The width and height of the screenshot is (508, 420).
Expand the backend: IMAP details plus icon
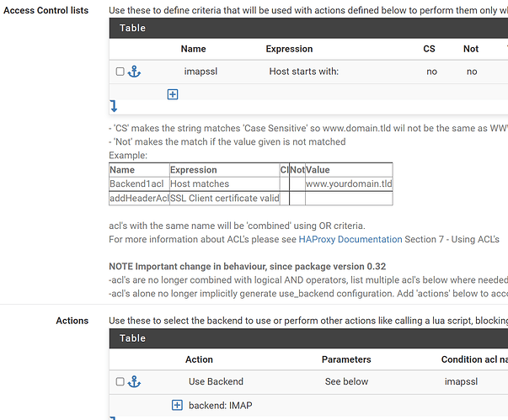[177, 405]
